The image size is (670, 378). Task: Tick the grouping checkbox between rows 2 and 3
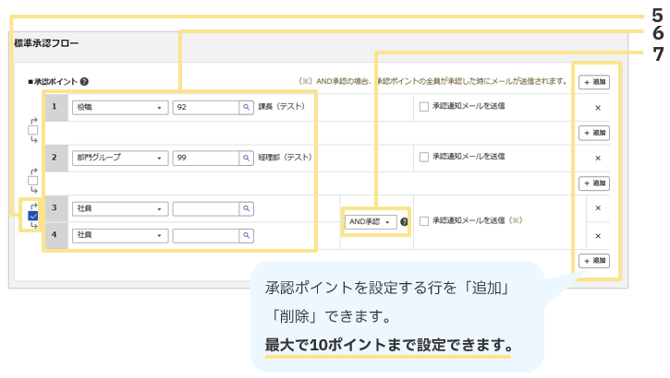click(33, 181)
